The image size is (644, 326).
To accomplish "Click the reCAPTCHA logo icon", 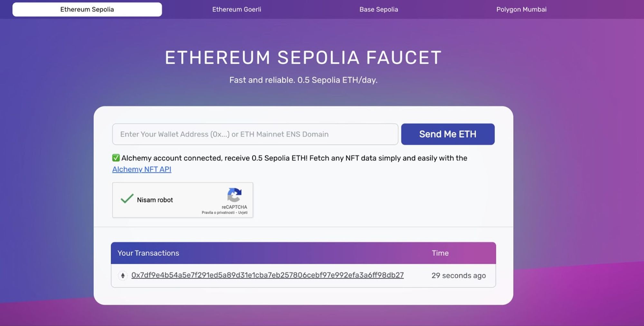I will tap(234, 194).
